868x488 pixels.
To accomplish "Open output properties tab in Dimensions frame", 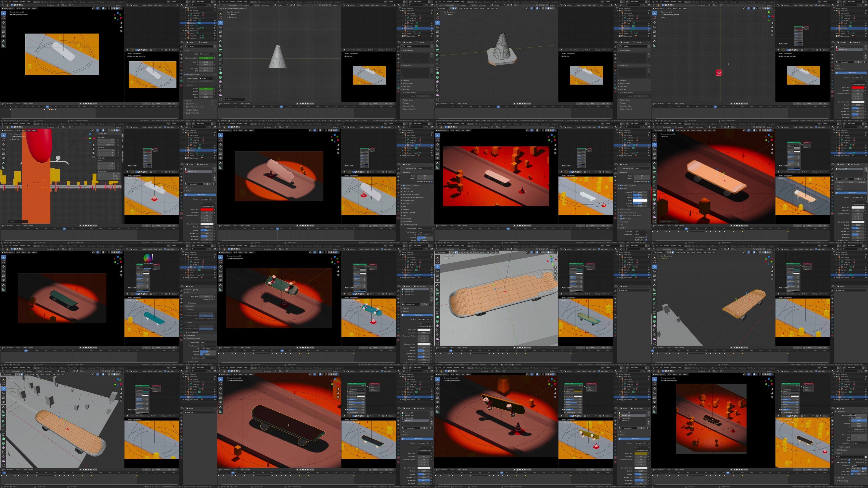I will tap(833, 421).
